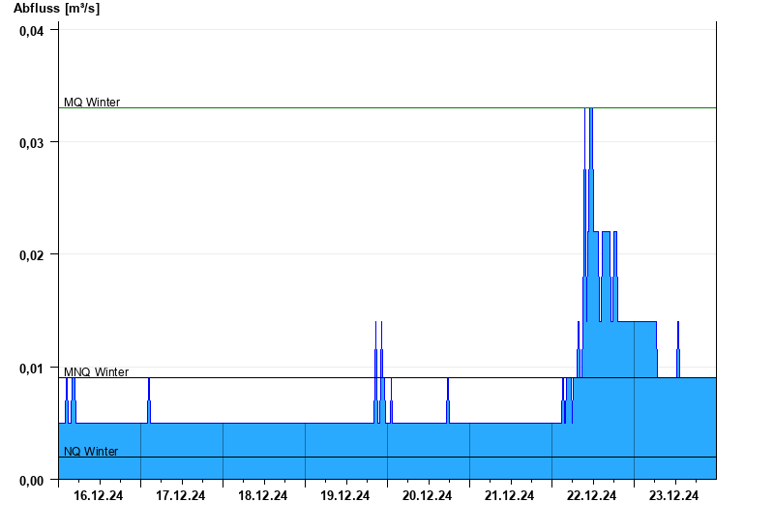Click the 0,03 y-axis value
774x532 pixels.
[32, 143]
